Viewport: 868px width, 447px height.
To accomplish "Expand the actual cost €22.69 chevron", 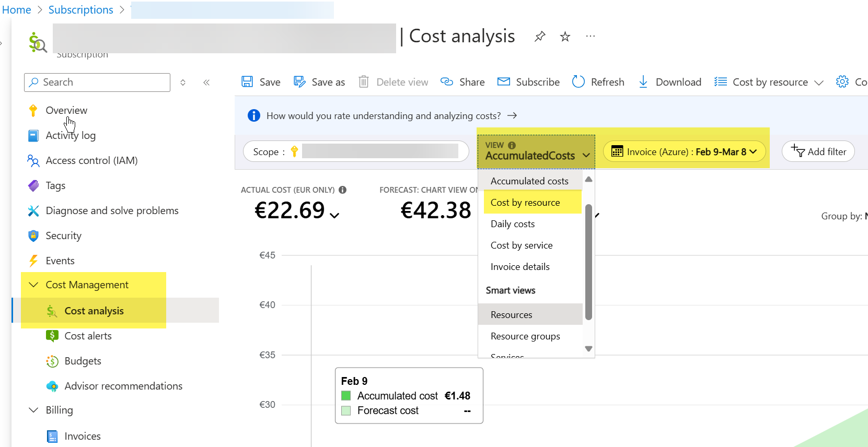I will pos(334,215).
